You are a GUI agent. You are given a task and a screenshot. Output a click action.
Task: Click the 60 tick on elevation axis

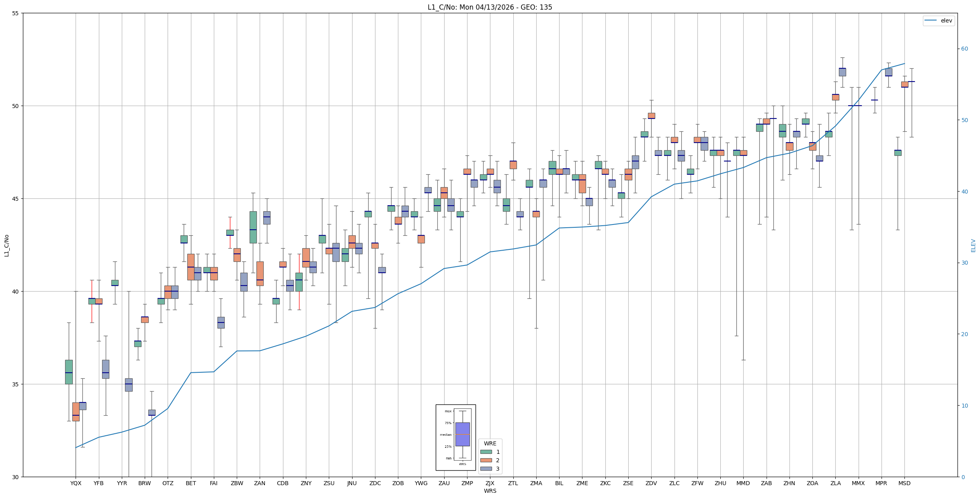964,49
